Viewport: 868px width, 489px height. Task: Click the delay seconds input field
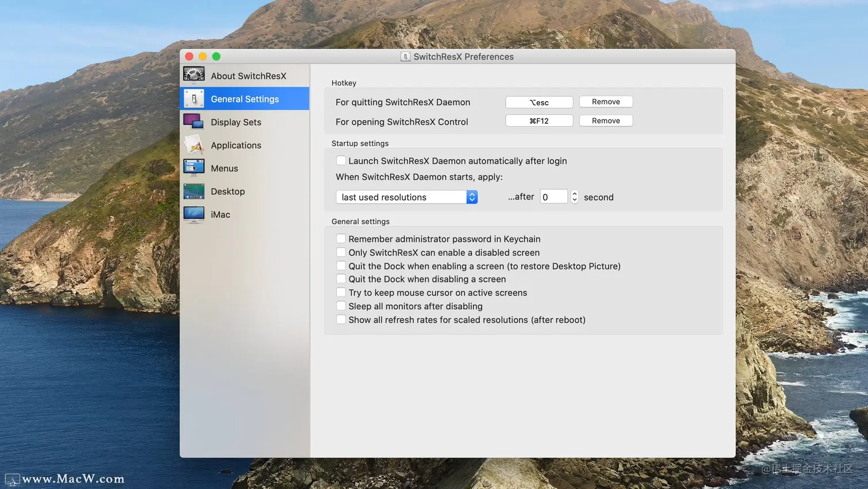[554, 197]
